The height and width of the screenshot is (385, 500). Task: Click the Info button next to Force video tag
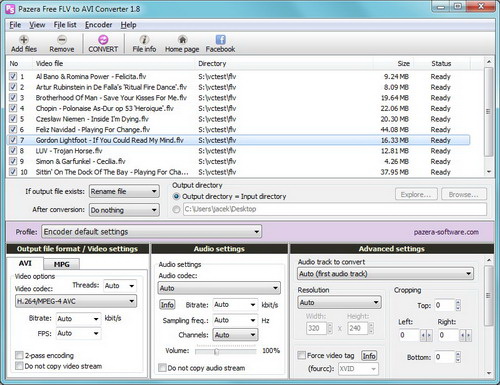369,356
